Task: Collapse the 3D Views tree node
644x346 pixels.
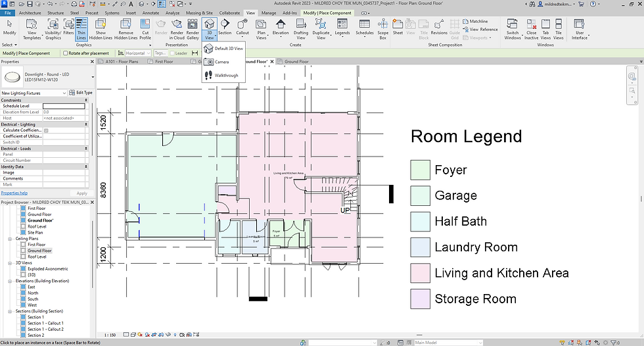Action: (x=10, y=263)
